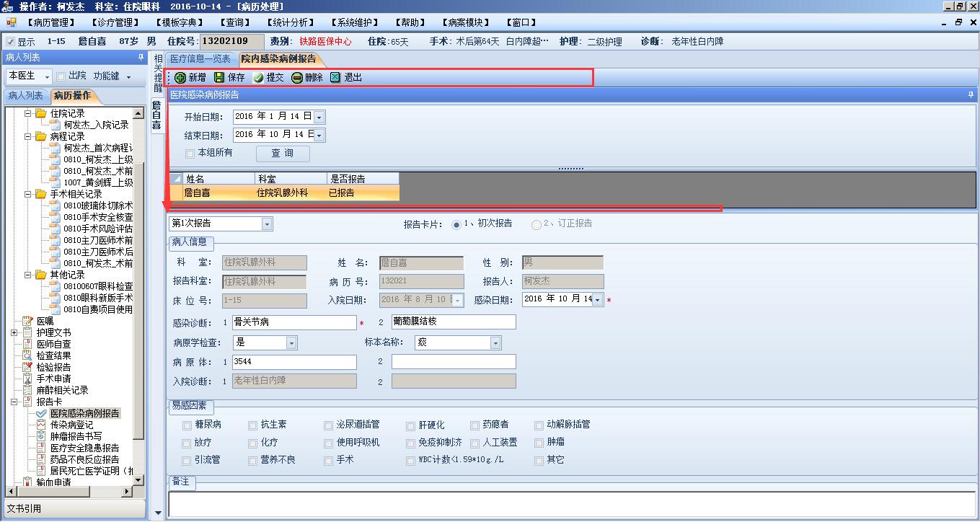Click the tree vertical scrollbar down arrow
This screenshot has width=980, height=522.
click(x=139, y=481)
